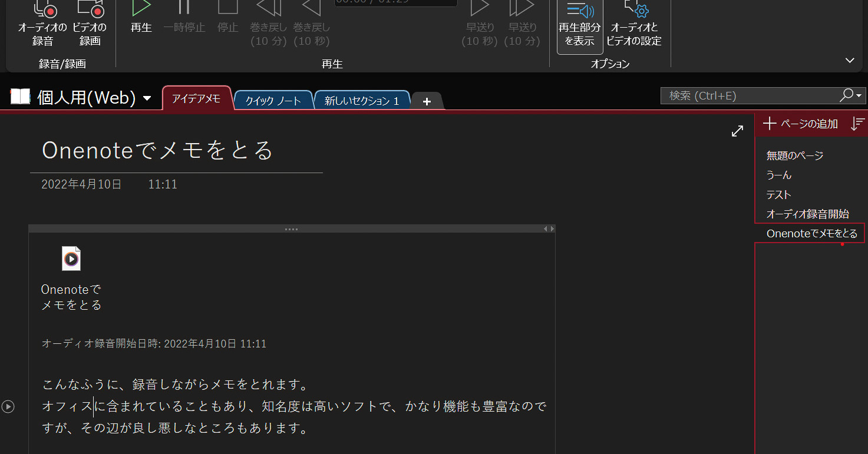This screenshot has width=868, height=454.
Task: Click the embedded audio file icon
Action: point(71,259)
